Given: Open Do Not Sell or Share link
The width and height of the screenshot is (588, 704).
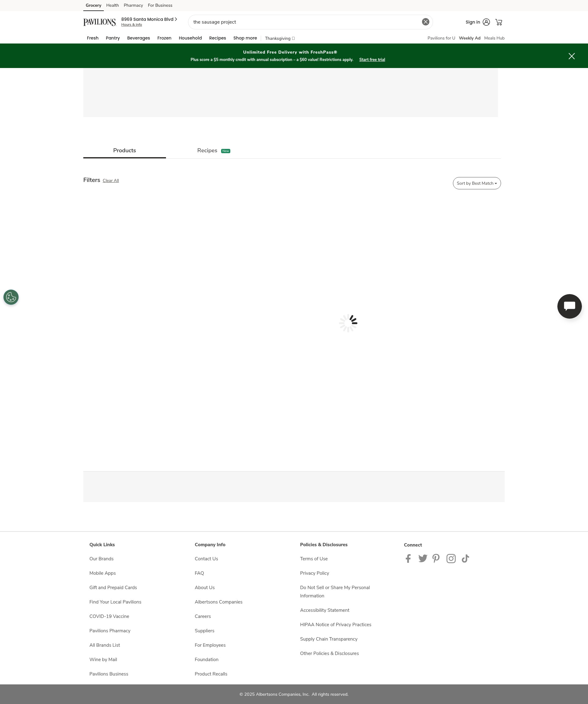Looking at the screenshot, I should tap(335, 592).
